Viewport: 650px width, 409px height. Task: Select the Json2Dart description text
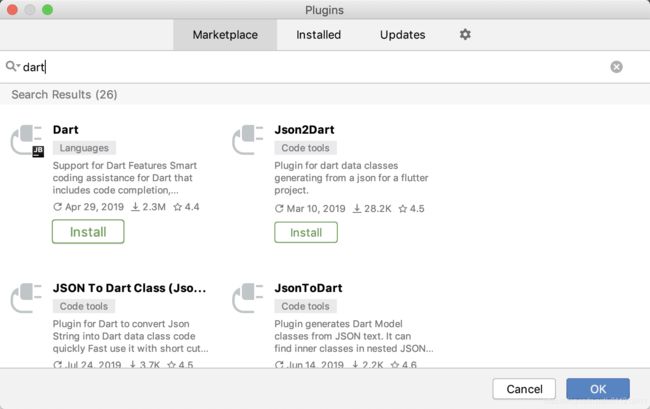click(x=351, y=178)
